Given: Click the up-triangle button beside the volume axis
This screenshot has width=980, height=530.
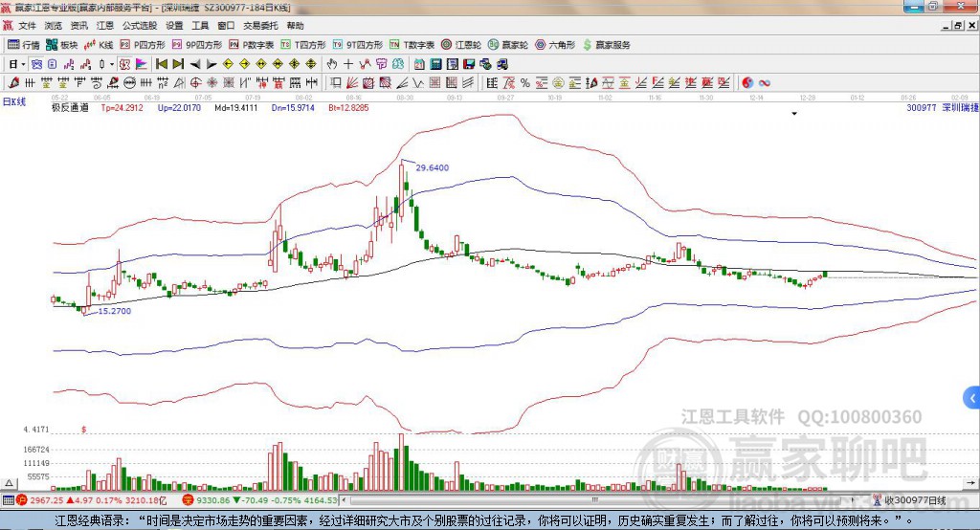Looking at the screenshot, I should [9, 483].
